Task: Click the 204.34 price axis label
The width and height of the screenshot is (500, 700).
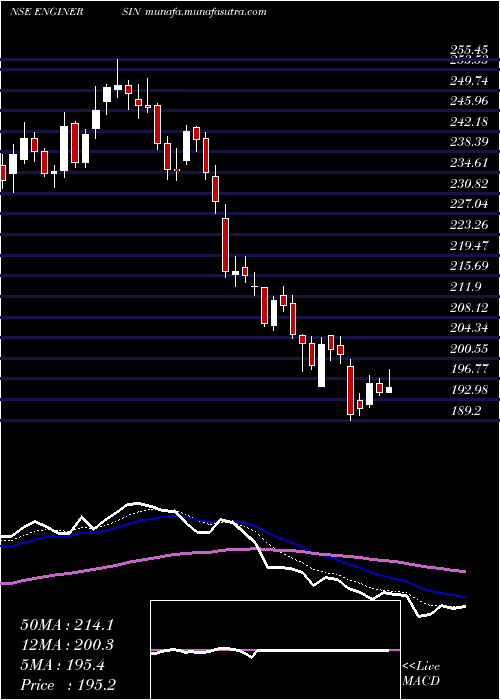Action: tap(469, 328)
